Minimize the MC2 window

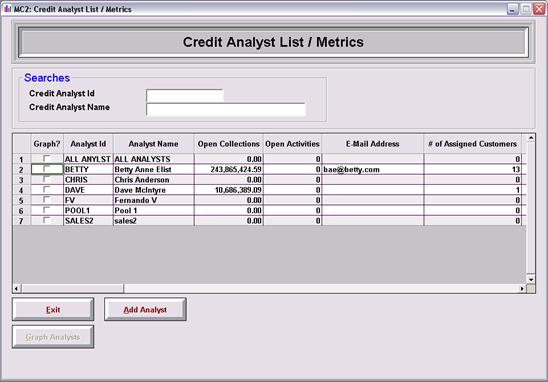pos(513,9)
